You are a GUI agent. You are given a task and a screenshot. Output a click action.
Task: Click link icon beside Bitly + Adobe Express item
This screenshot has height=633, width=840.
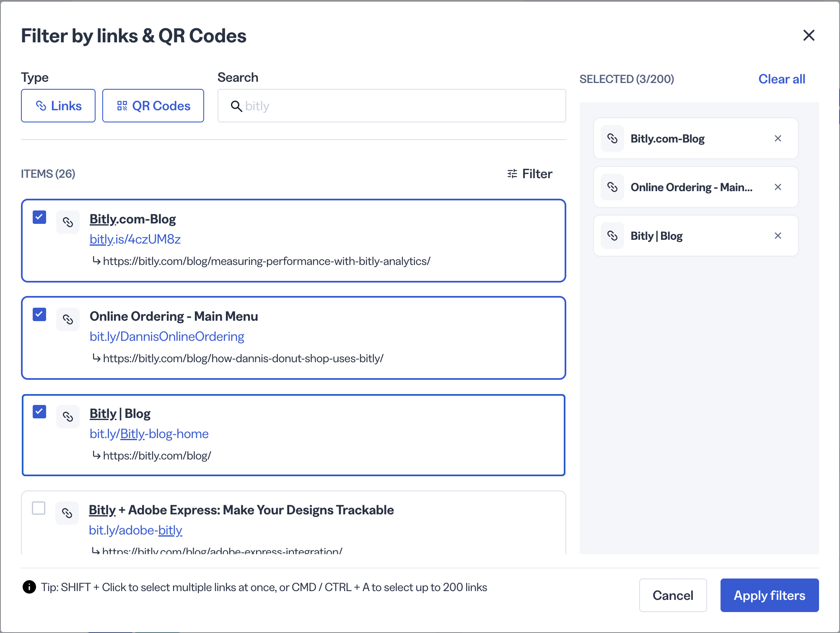click(x=67, y=513)
